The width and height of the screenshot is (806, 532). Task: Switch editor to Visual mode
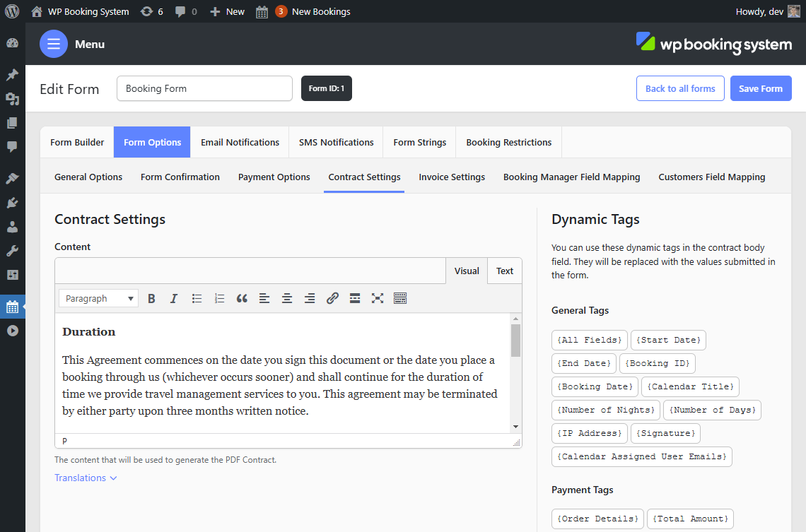tap(466, 271)
